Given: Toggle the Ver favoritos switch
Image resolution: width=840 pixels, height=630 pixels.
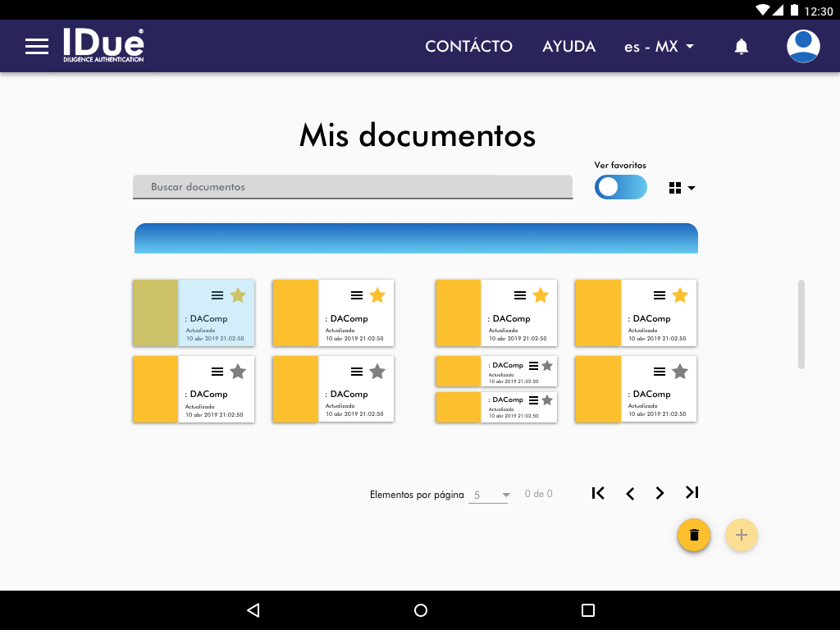Looking at the screenshot, I should click(620, 187).
